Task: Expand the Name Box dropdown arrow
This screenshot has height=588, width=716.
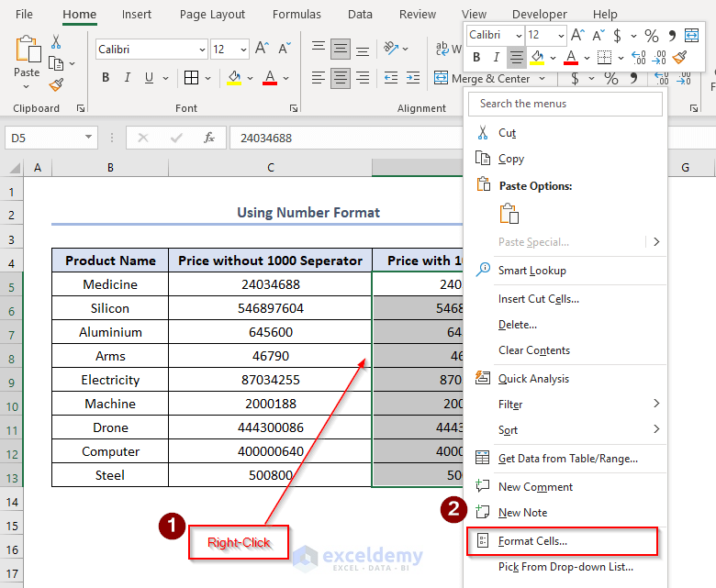Action: point(89,138)
